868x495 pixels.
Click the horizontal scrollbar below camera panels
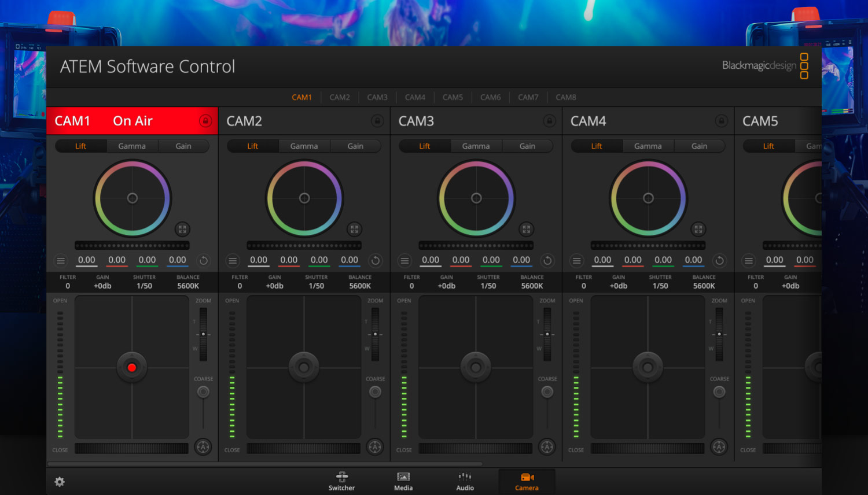click(x=265, y=464)
